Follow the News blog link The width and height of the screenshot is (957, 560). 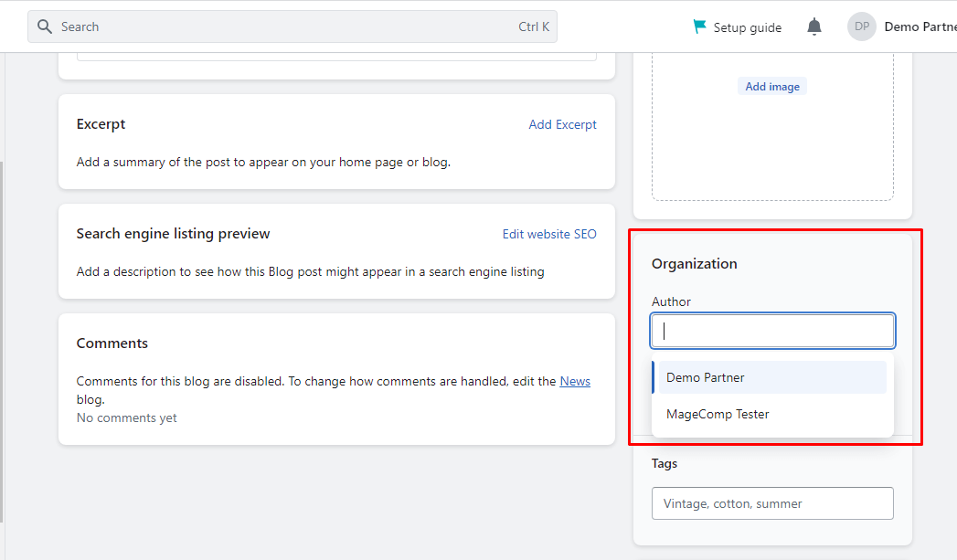tap(575, 381)
